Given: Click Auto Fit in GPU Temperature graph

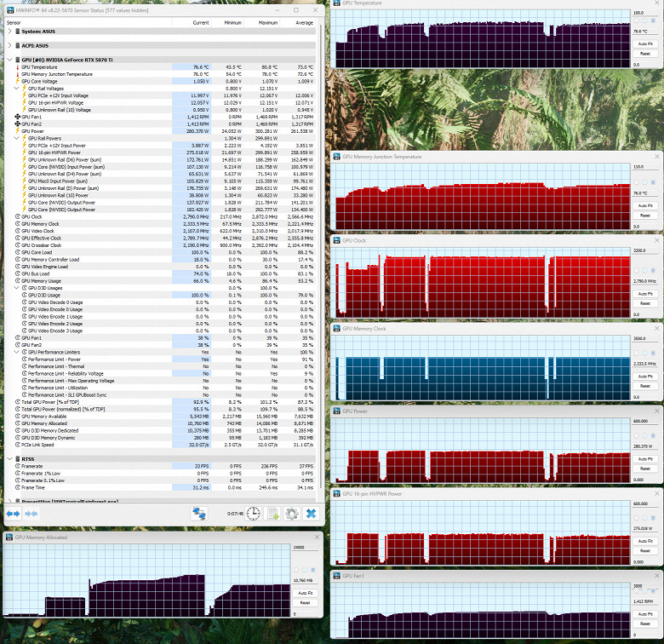Looking at the screenshot, I should pos(645,43).
